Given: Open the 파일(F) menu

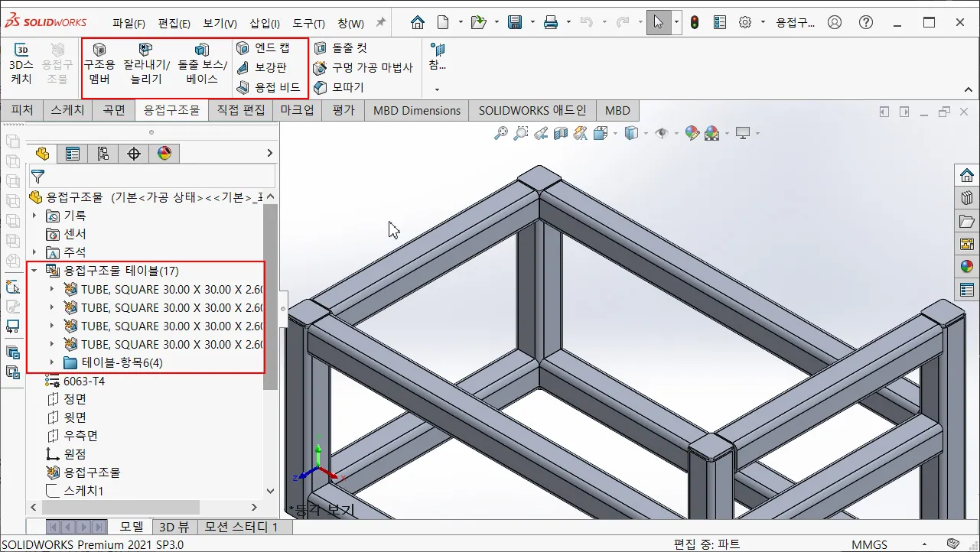Looking at the screenshot, I should click(129, 23).
